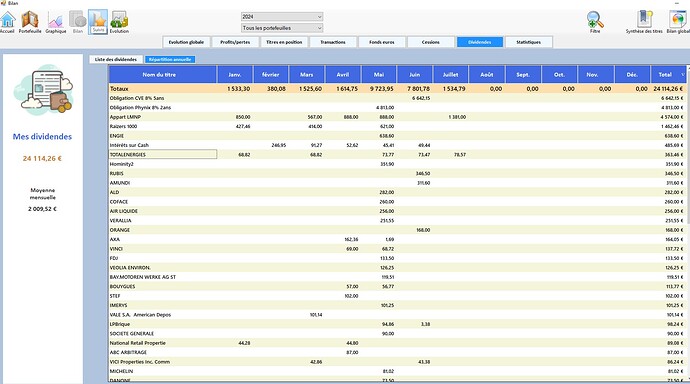Viewport: 690px width, 384px height.
Task: Select the AIR LIQUIDE row
Action: pos(397,211)
